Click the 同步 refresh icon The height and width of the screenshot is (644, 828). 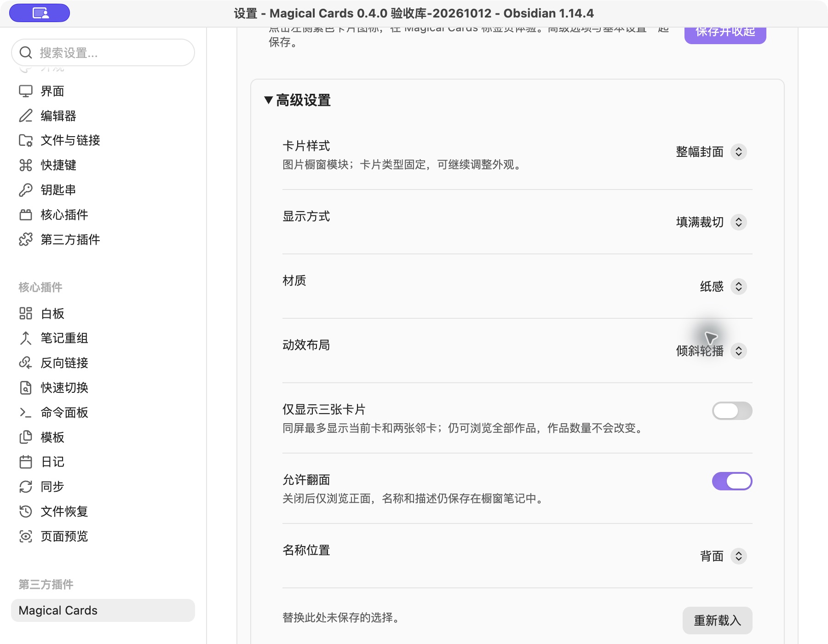[26, 487]
